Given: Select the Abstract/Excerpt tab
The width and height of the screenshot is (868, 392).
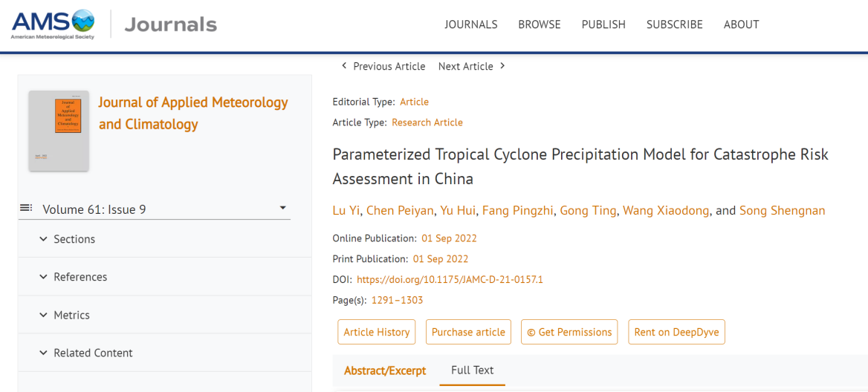Looking at the screenshot, I should (x=385, y=370).
